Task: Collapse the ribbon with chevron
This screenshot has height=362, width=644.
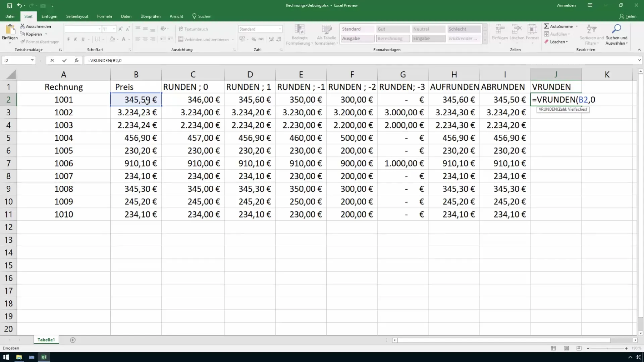Action: [x=639, y=50]
